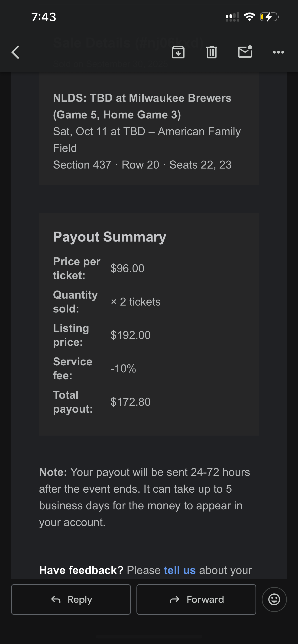Tap the Wi-Fi status icon

[249, 17]
